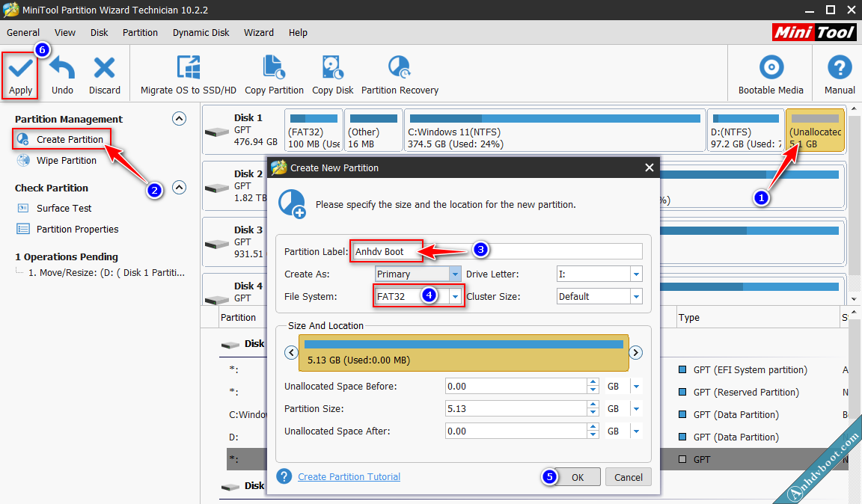Select the pending Move/Resize operation
862x504 pixels.
tap(107, 273)
